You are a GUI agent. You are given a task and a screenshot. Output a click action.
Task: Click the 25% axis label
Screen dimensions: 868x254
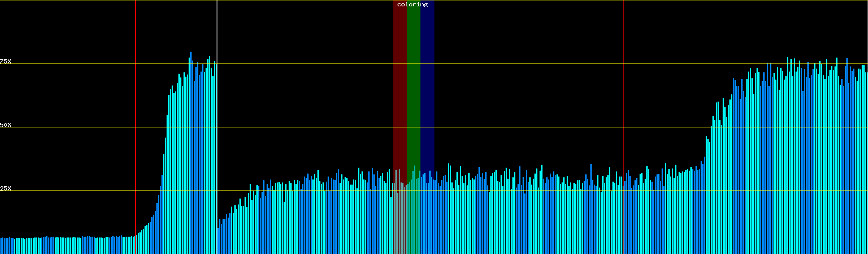[x=6, y=188]
